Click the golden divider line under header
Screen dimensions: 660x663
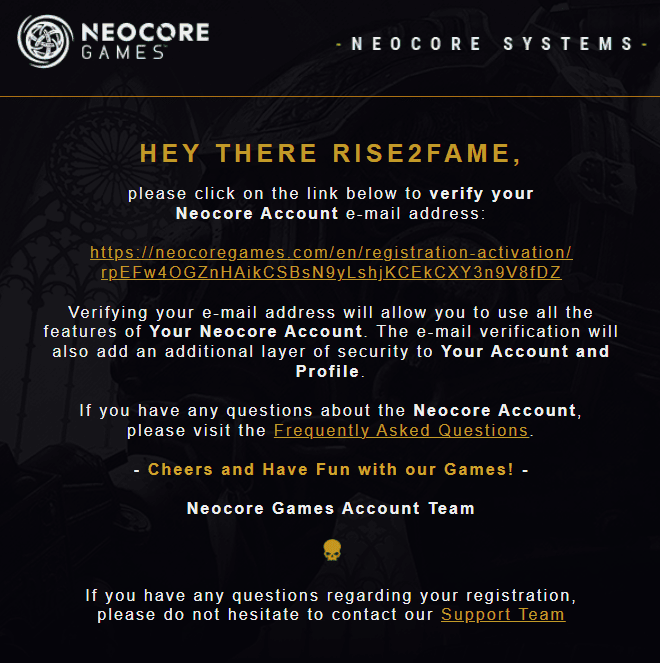[330, 97]
